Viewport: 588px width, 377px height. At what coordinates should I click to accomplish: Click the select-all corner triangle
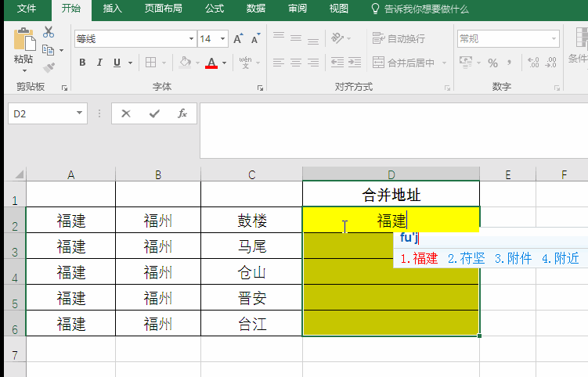click(x=19, y=174)
